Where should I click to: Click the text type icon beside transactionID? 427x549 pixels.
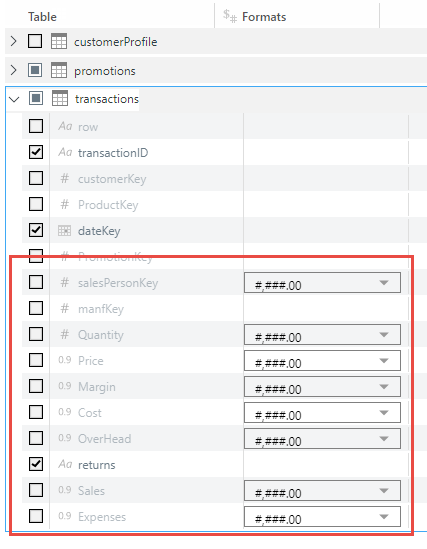[x=65, y=152]
